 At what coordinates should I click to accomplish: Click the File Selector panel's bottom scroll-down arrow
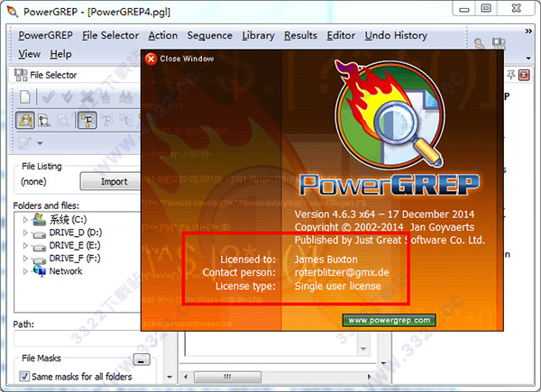[x=170, y=377]
